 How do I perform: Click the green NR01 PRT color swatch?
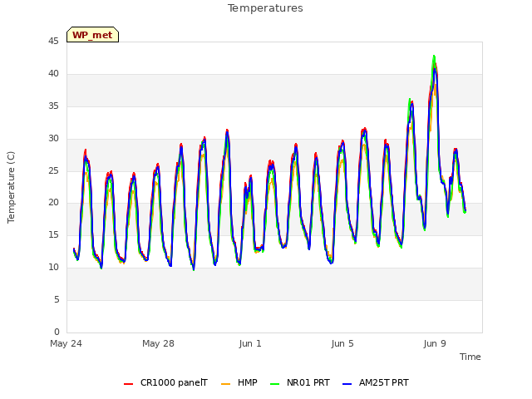coord(275,383)
